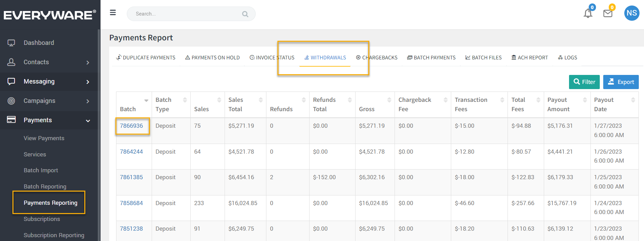The image size is (644, 241).
Task: Open Subscription Reporting in the sidebar
Action: click(54, 235)
